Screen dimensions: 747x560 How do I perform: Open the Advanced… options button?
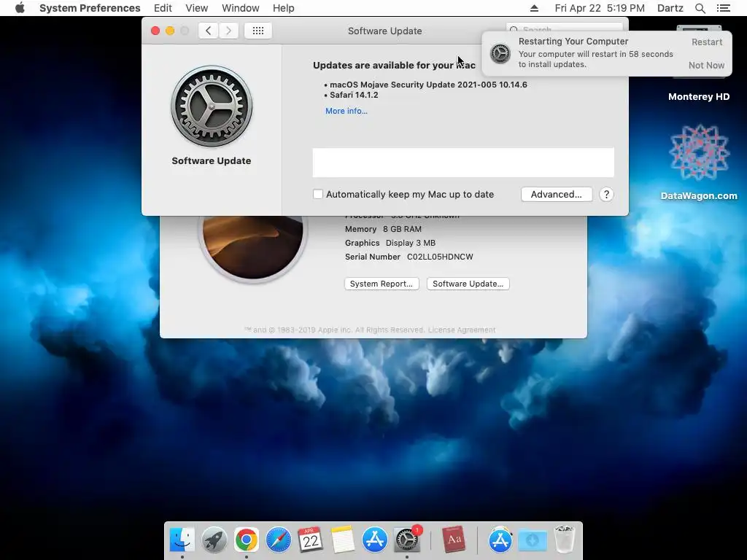(x=557, y=194)
